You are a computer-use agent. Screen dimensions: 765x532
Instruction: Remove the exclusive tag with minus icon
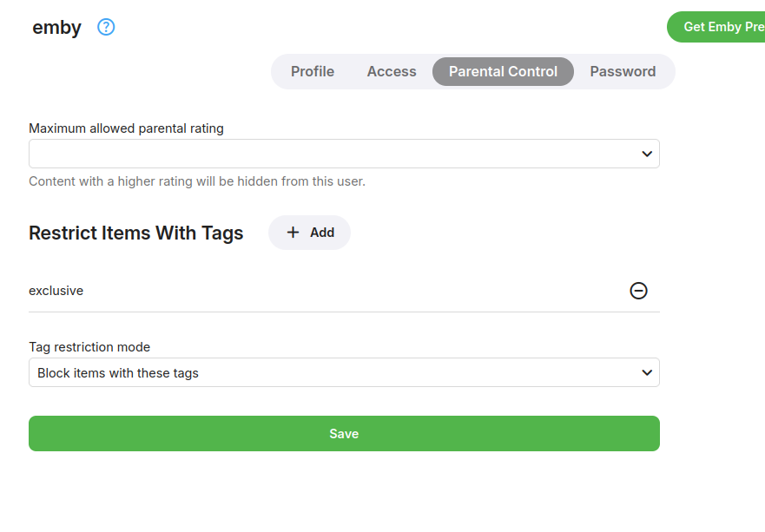coord(638,291)
